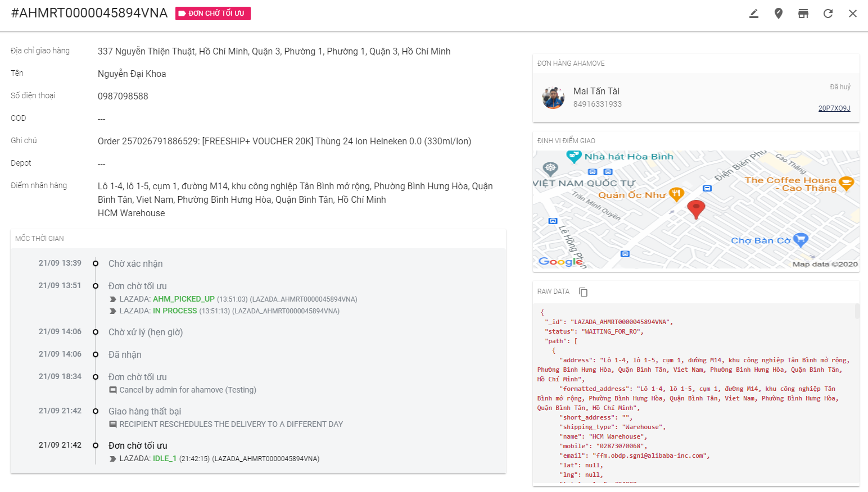Viewport: 868px width, 492px height.
Task: Click the red map marker pin
Action: click(x=696, y=209)
